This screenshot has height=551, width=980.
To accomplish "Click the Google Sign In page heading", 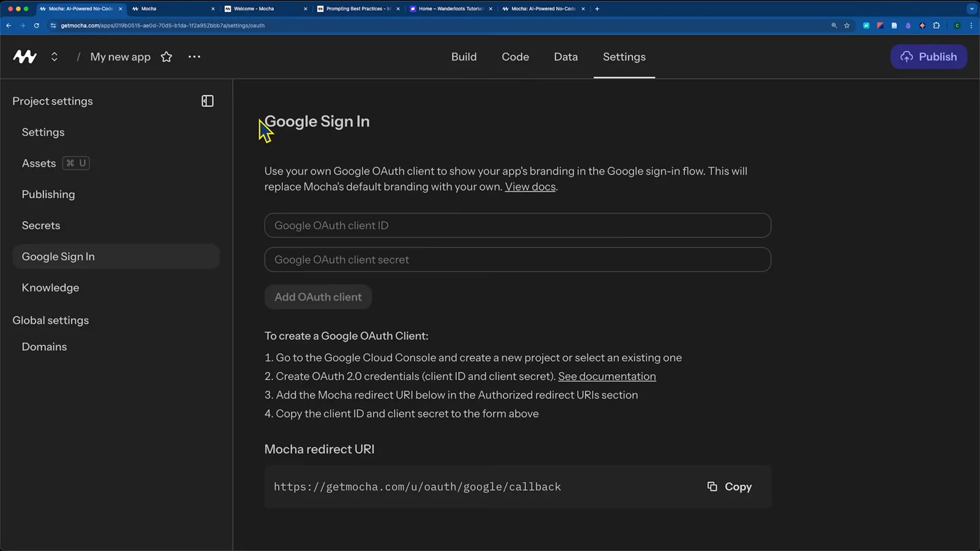I will pos(317,121).
